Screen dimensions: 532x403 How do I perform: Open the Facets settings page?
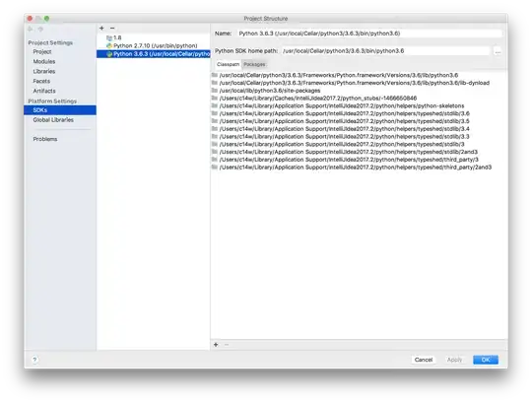click(x=41, y=82)
